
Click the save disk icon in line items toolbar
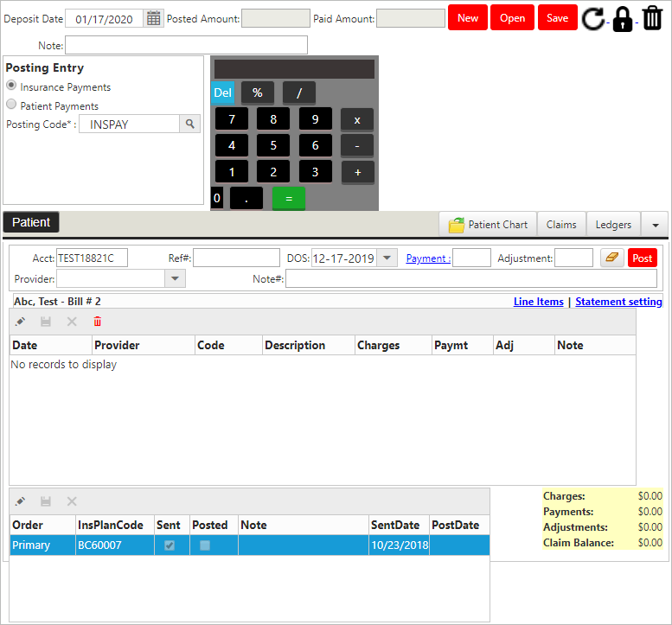click(46, 322)
